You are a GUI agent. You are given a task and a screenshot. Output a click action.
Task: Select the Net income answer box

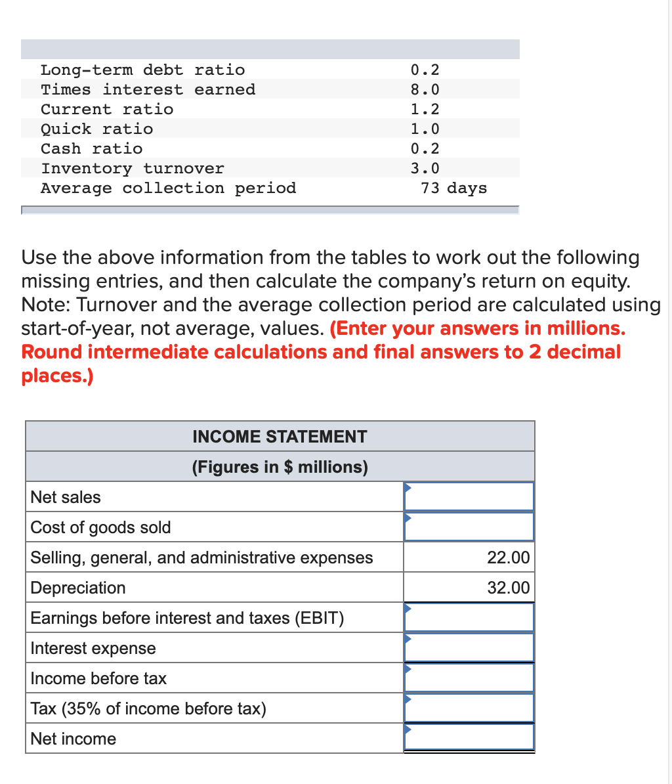469,737
